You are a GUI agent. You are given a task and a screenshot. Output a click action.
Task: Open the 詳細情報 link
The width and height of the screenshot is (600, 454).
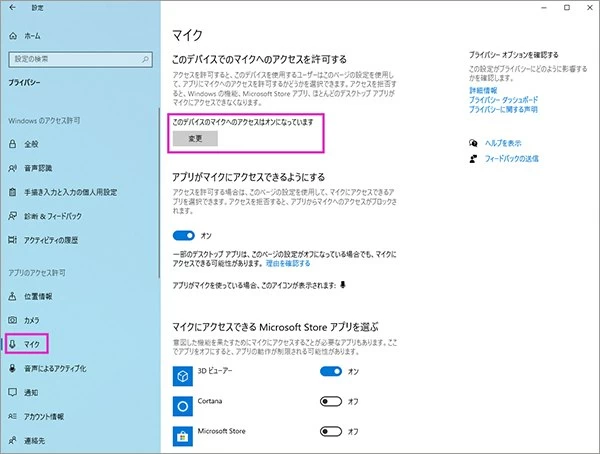pos(483,90)
